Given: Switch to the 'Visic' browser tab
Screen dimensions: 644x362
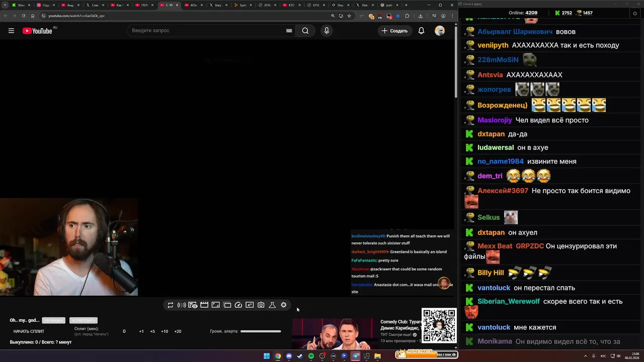Looking at the screenshot, I should point(365,5).
